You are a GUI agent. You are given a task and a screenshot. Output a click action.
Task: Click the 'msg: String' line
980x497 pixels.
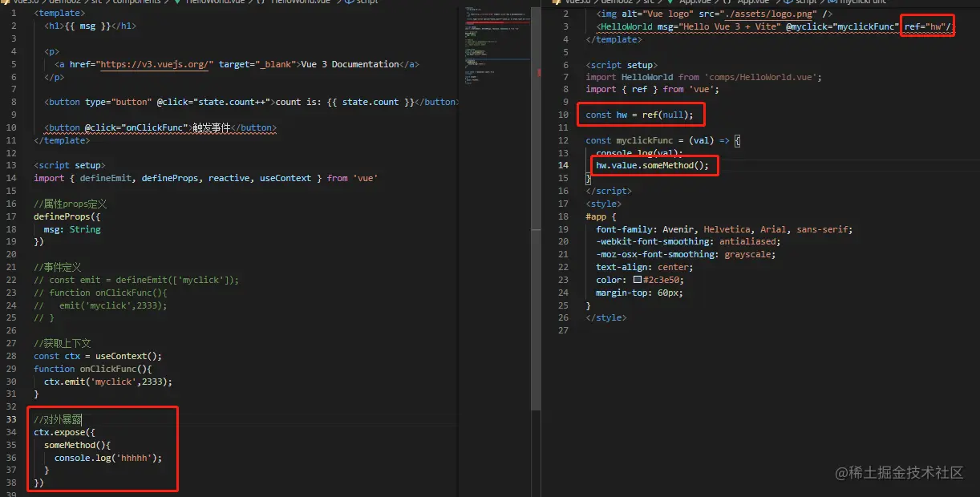72,229
